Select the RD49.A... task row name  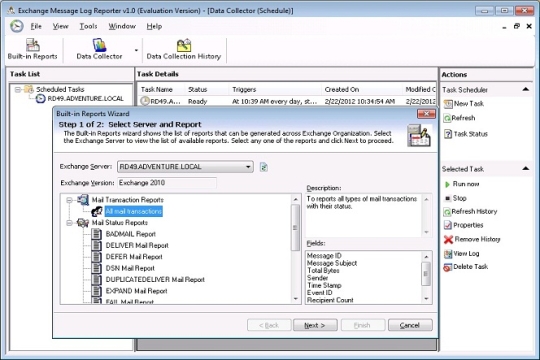[x=165, y=101]
